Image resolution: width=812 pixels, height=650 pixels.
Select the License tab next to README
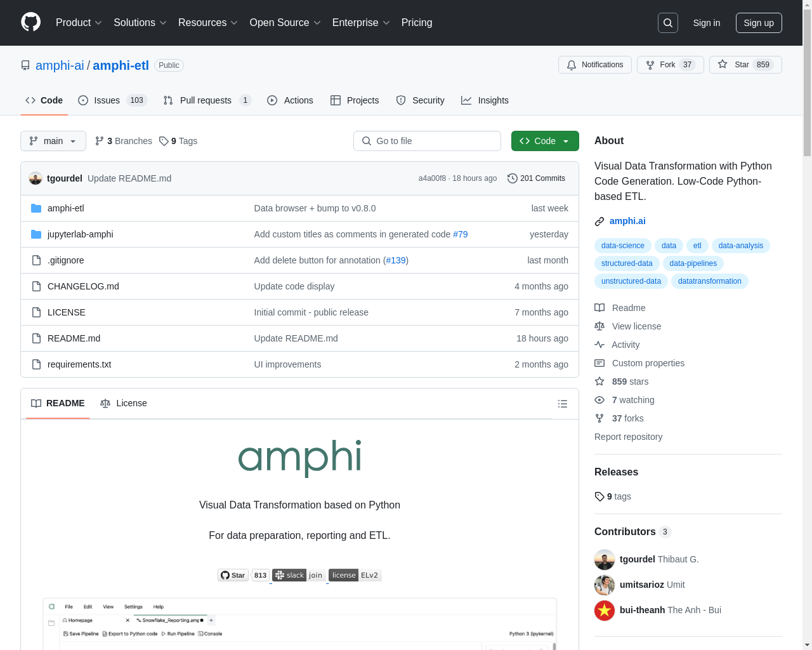[x=124, y=403]
